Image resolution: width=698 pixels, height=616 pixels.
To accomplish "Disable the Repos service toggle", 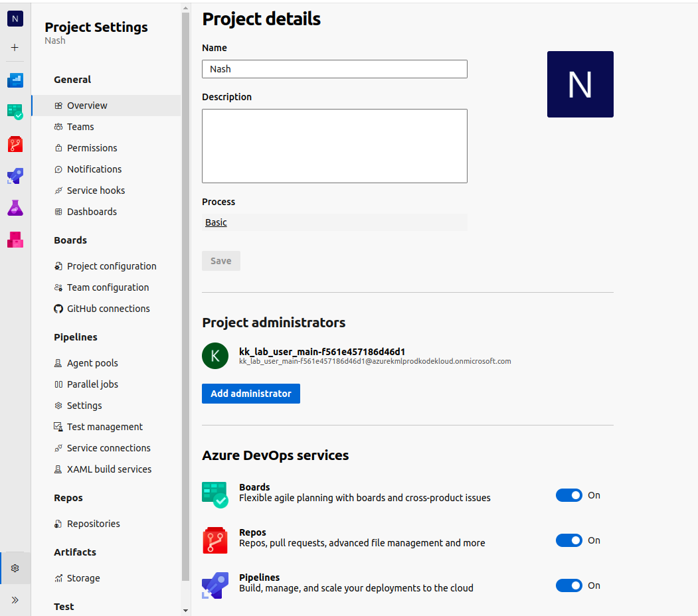I will click(568, 540).
